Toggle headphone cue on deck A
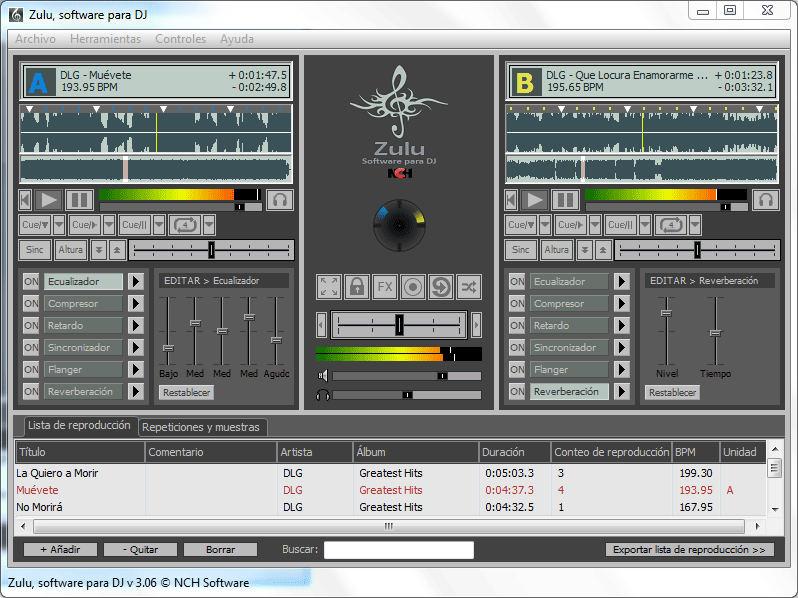This screenshot has width=798, height=598. click(x=280, y=200)
